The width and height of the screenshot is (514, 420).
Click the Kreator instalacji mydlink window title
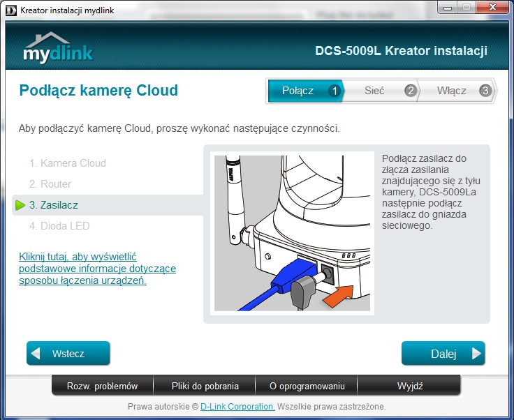point(67,10)
